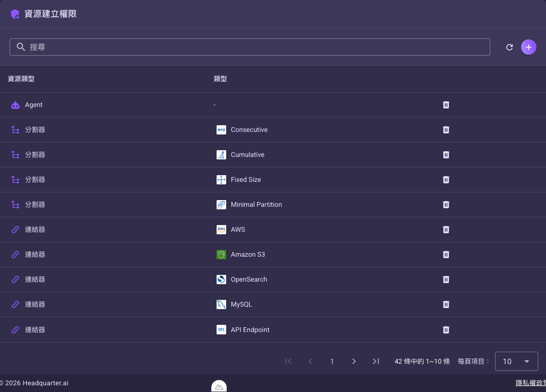Click the Amazon S3 bucket icon

[221, 255]
